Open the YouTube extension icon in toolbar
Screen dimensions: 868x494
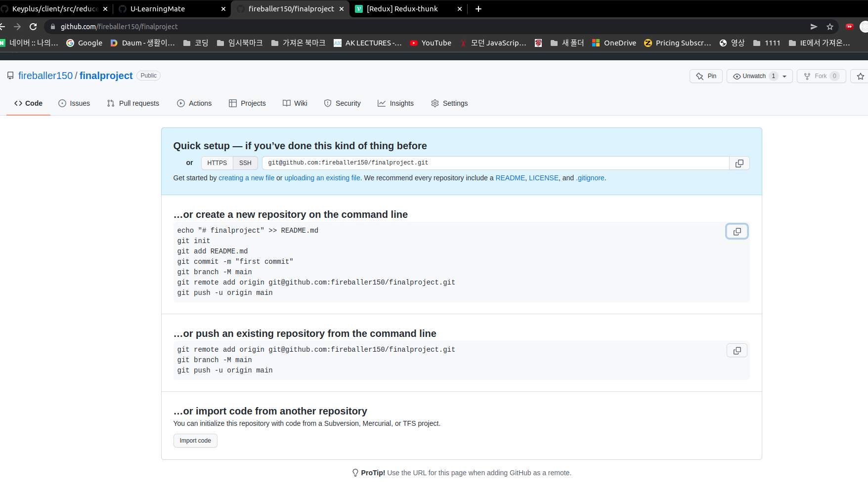850,27
